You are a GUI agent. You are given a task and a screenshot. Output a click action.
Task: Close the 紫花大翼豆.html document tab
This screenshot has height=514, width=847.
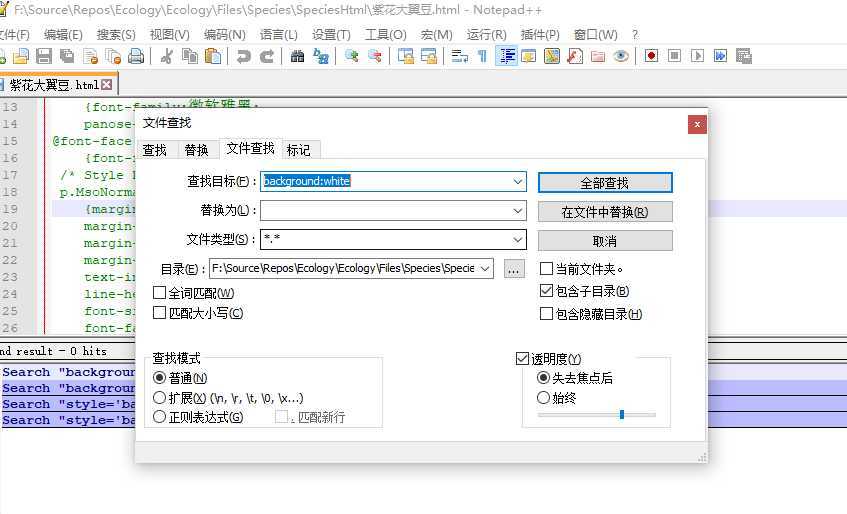click(x=107, y=85)
